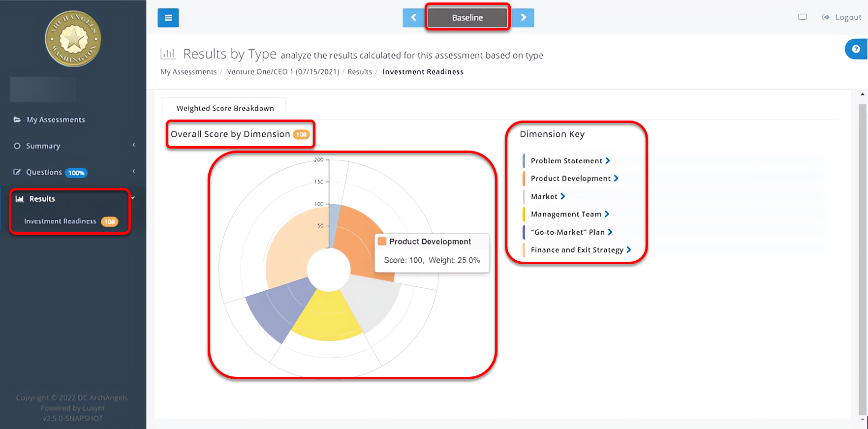Click the My Assessments breadcrumb link
This screenshot has height=429, width=868.
(188, 72)
